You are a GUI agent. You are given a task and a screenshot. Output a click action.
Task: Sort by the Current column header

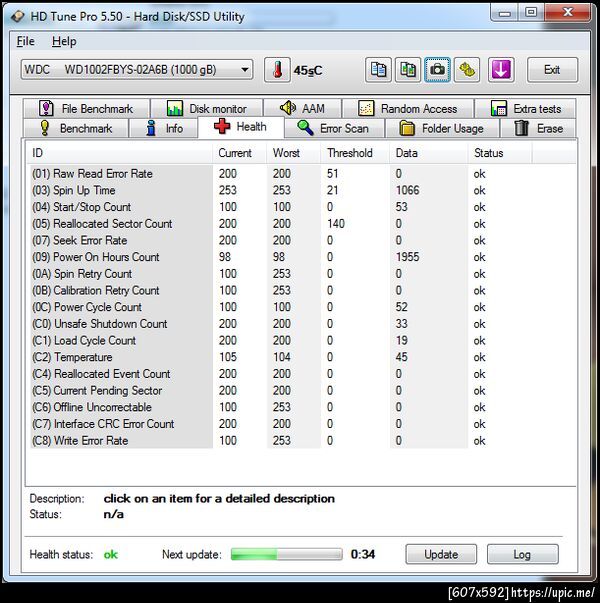(239, 153)
